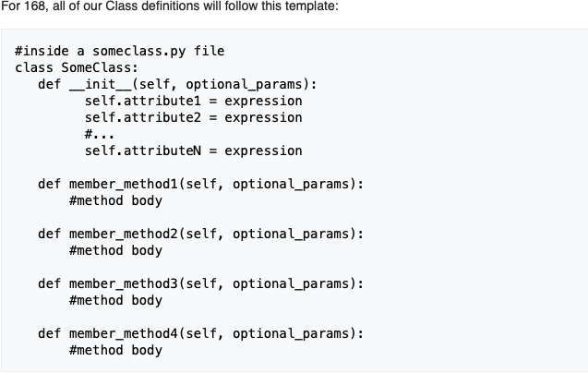Click the self.attribute2 assignment line

[x=193, y=117]
